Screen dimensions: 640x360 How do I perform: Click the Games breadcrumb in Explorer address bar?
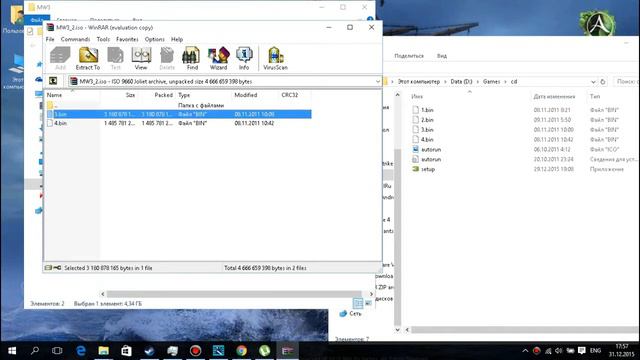(491, 82)
